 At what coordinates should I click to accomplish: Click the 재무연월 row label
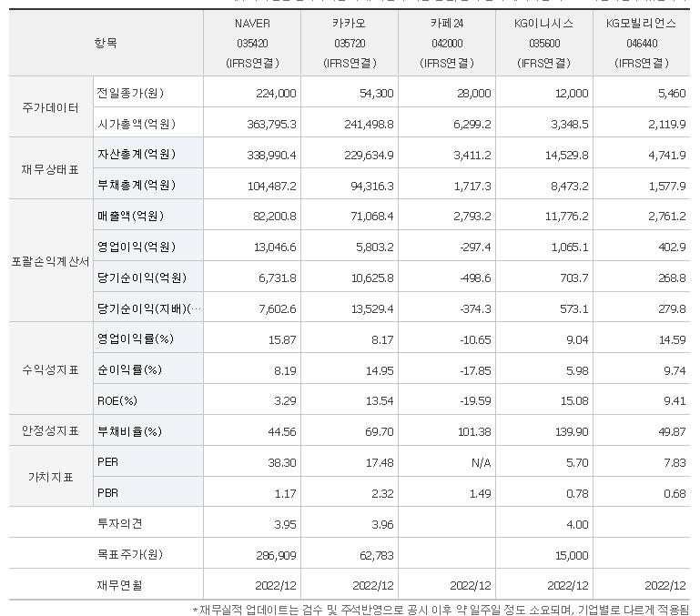tap(119, 585)
